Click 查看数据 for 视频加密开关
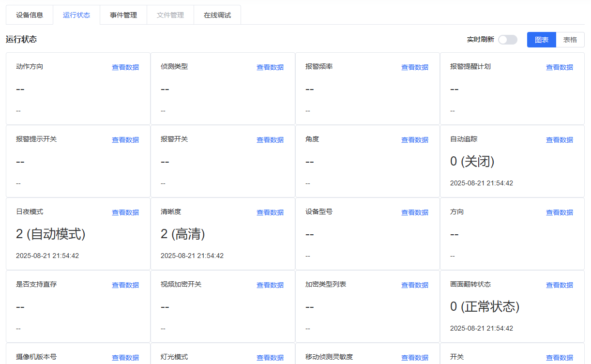The height and width of the screenshot is (364, 591). pyautogui.click(x=270, y=285)
